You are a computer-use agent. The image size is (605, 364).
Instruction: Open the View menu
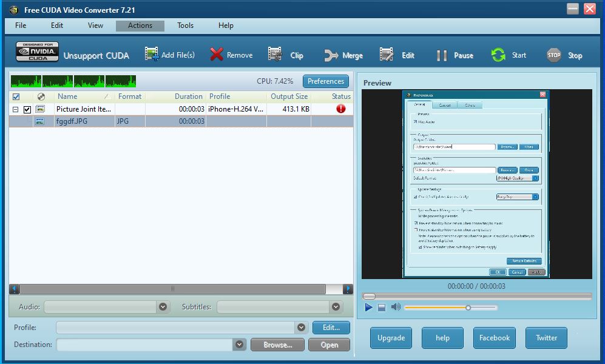pyautogui.click(x=95, y=25)
